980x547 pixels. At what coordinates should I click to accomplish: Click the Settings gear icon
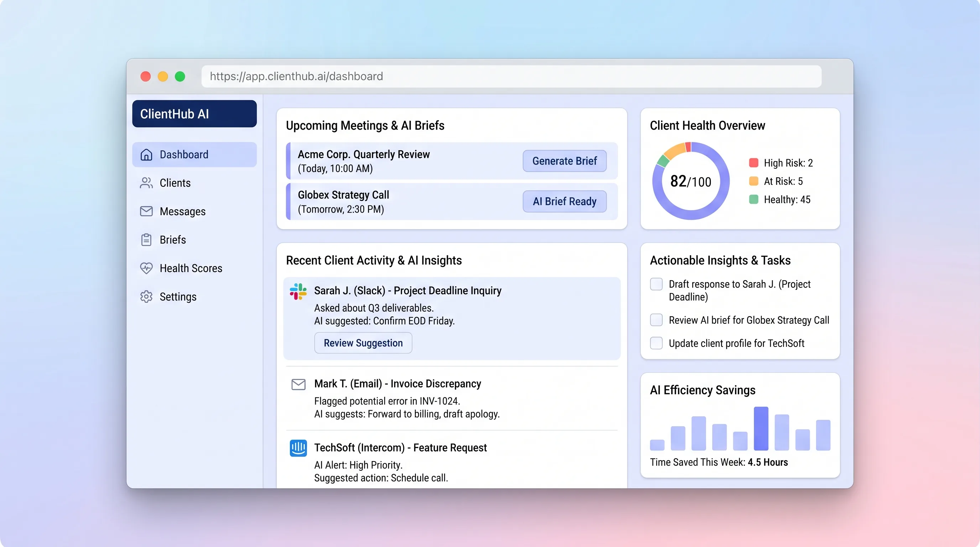click(x=146, y=297)
